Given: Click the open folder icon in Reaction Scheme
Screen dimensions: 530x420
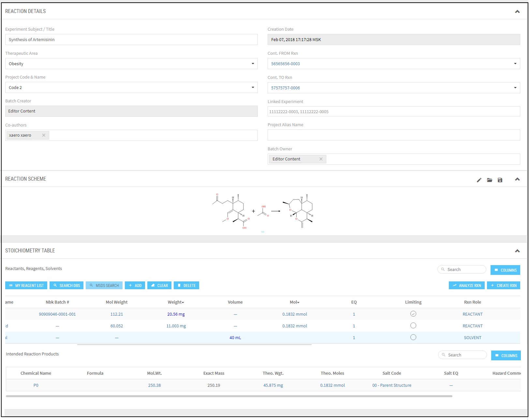Looking at the screenshot, I should tap(489, 180).
